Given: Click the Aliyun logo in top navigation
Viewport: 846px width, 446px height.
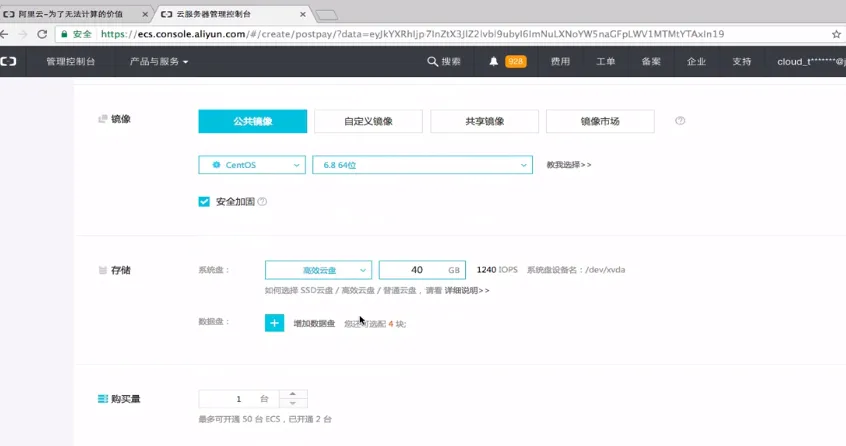Looking at the screenshot, I should tap(8, 61).
